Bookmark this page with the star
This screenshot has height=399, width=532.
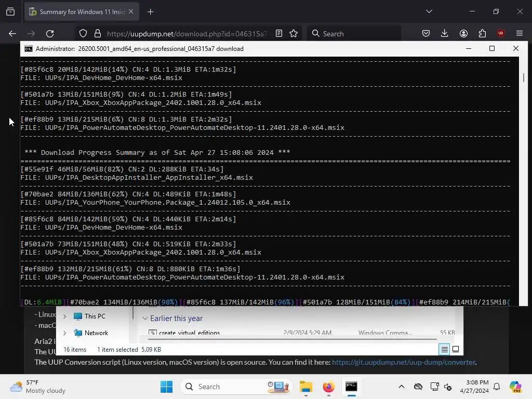(294, 34)
